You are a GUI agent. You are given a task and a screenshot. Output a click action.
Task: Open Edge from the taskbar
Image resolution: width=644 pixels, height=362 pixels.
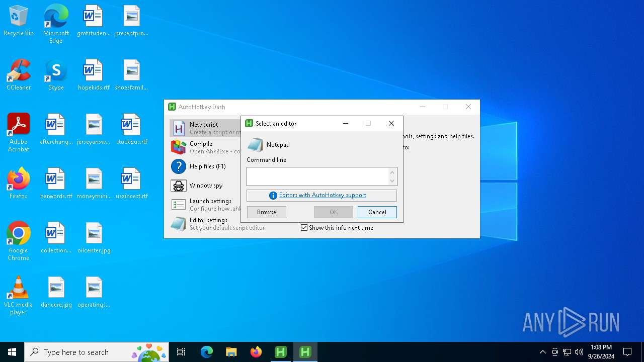pos(207,352)
